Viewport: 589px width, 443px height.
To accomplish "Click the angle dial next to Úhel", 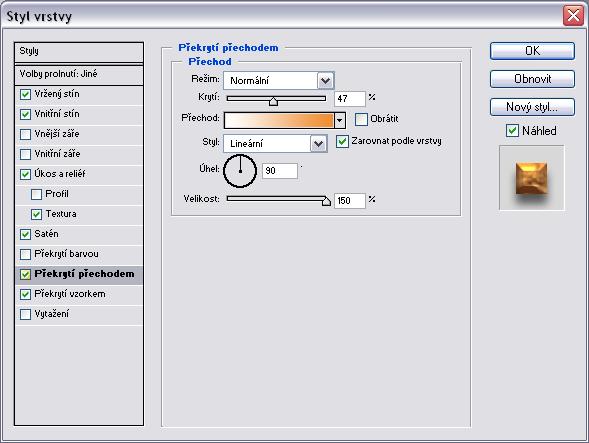I will (x=240, y=171).
